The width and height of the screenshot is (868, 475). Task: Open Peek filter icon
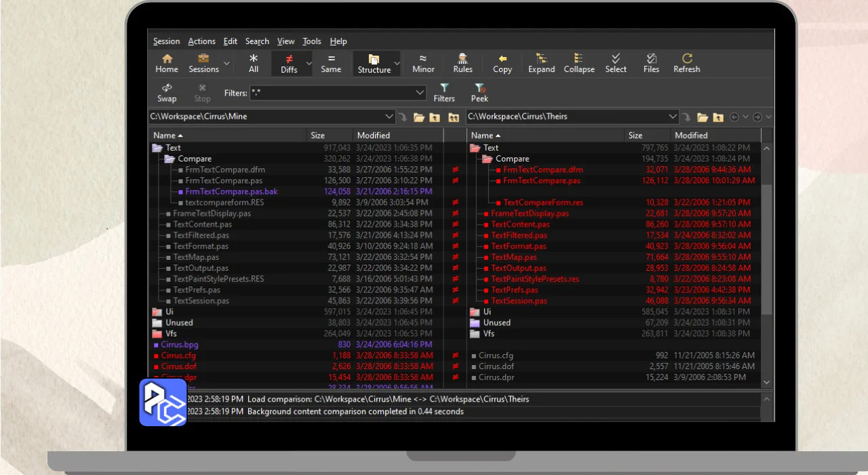479,93
